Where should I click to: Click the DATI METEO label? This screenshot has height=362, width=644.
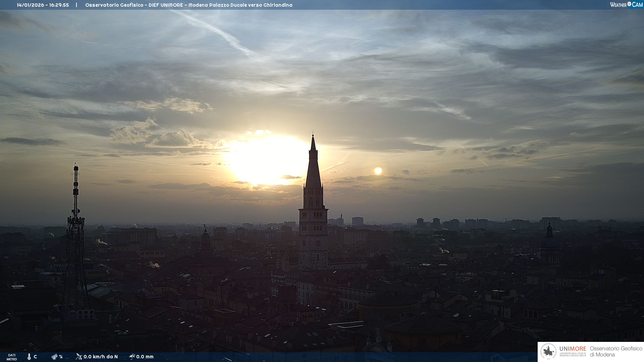[12, 357]
